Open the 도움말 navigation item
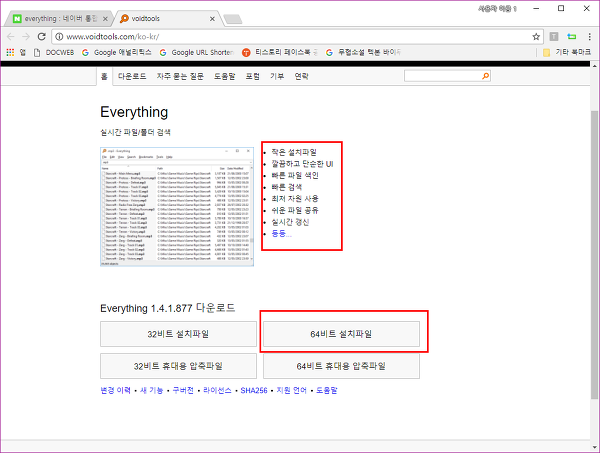The height and width of the screenshot is (453, 600). [x=225, y=76]
